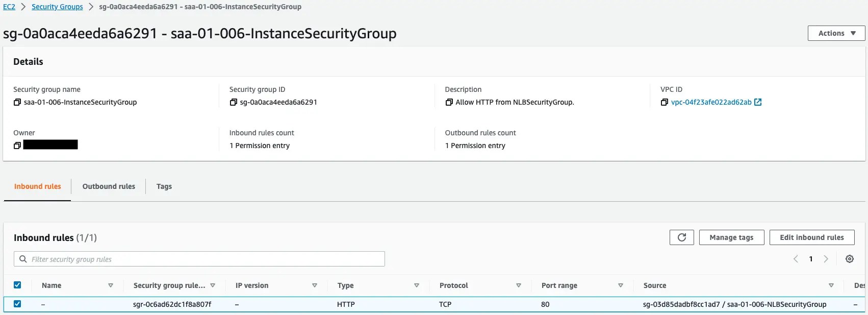Viewport: 868px width, 315px height.
Task: Focus the Filter security group rules field
Action: tap(199, 259)
